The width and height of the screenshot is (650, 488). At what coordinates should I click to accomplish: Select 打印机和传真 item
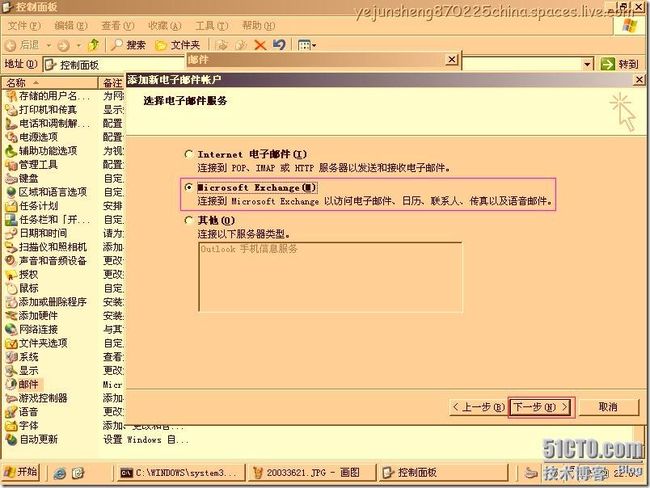click(x=41, y=110)
